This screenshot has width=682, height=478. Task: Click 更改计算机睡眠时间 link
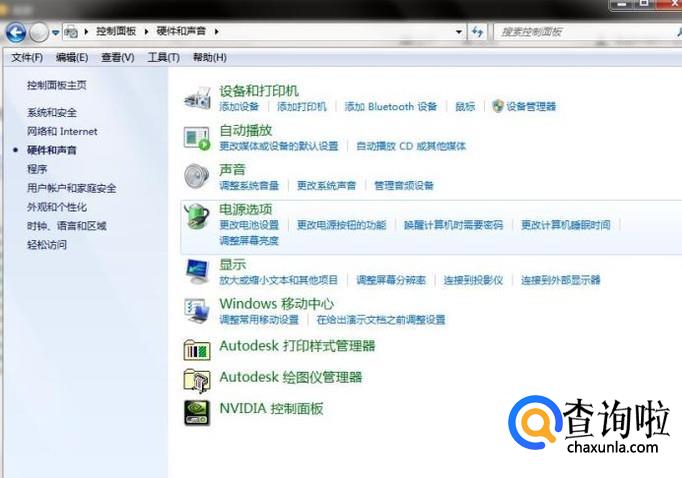(x=565, y=225)
